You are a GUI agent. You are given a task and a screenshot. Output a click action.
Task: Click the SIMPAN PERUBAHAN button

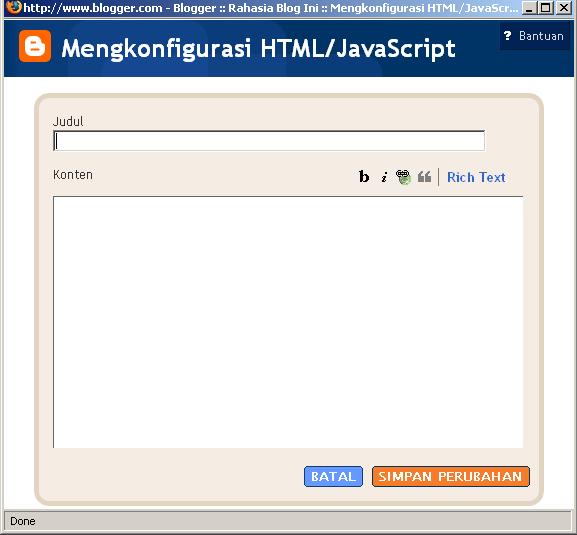451,476
